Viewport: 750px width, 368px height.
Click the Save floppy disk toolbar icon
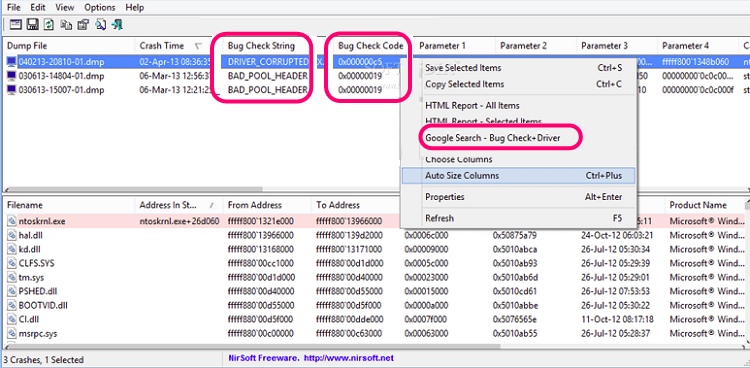click(33, 24)
